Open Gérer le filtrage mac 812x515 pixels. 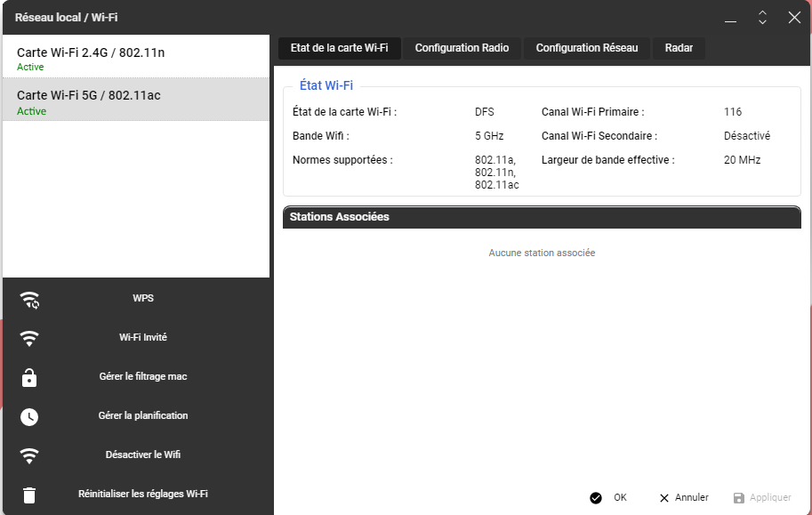(143, 376)
